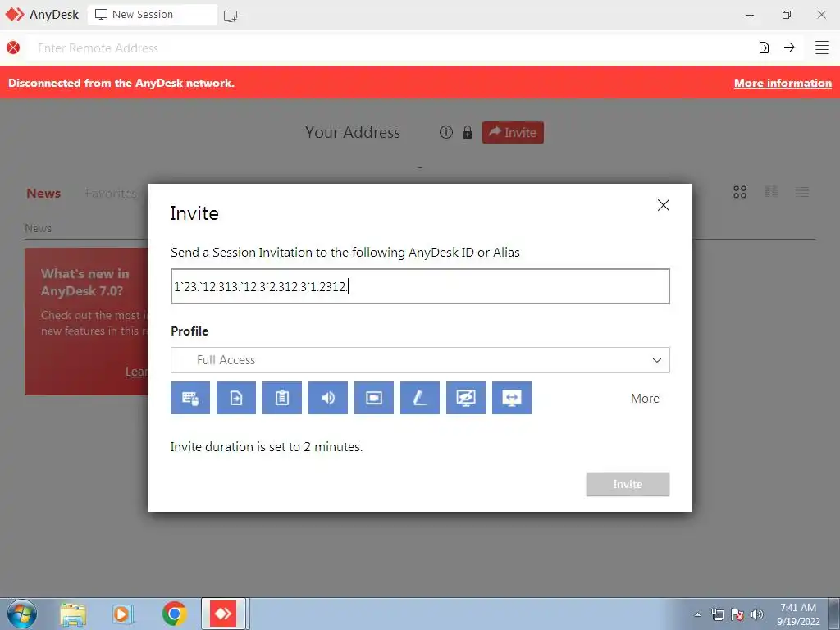Switch to compact grid view layout
Viewport: 840px width, 630px height.
tap(771, 192)
